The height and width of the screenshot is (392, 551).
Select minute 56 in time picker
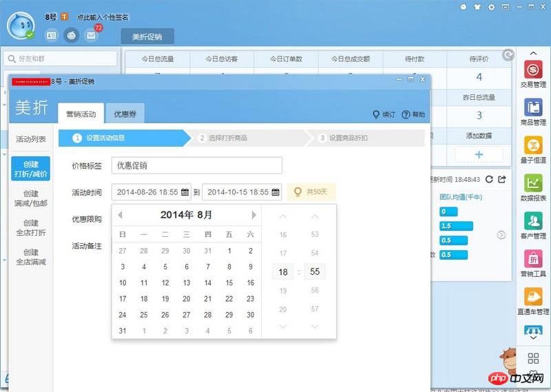(x=315, y=290)
